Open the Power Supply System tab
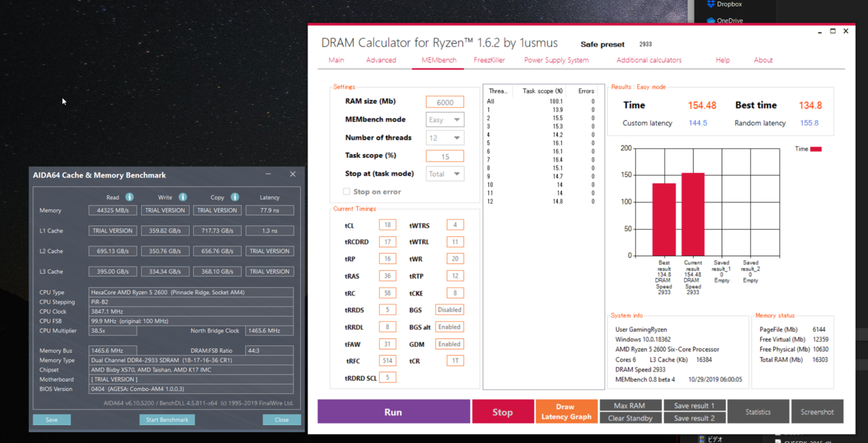Image resolution: width=868 pixels, height=443 pixels. pyautogui.click(x=556, y=60)
